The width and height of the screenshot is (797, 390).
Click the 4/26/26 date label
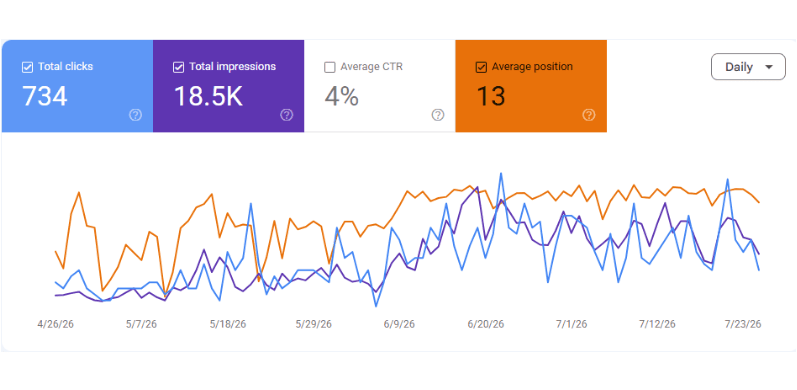[55, 324]
